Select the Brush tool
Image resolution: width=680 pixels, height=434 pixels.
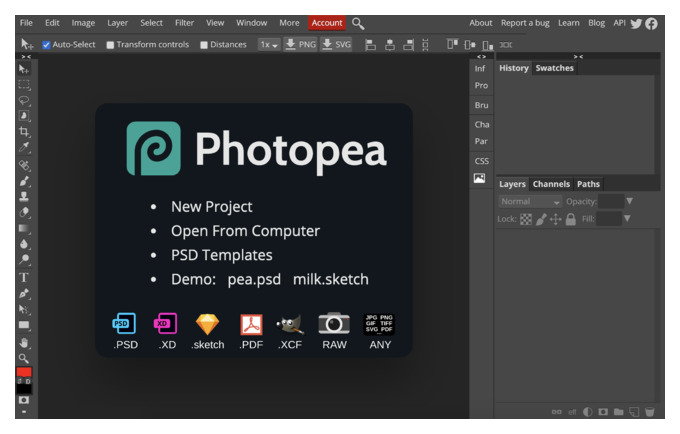point(24,181)
